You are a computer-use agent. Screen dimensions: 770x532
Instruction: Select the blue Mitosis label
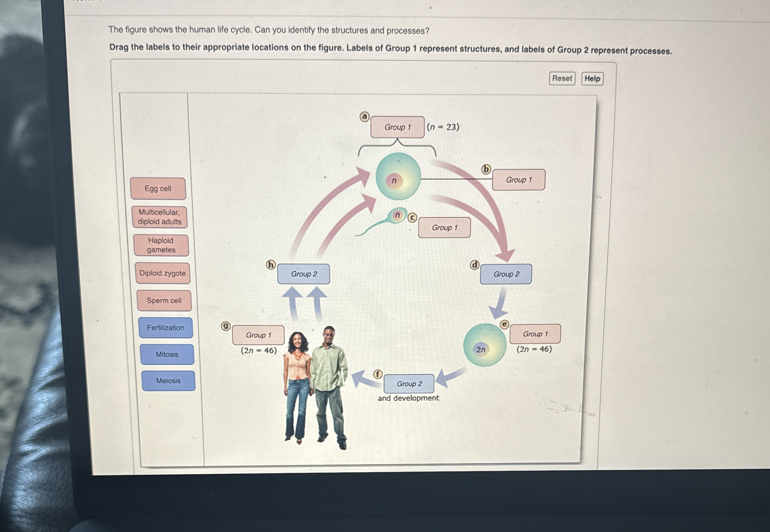[x=167, y=354]
